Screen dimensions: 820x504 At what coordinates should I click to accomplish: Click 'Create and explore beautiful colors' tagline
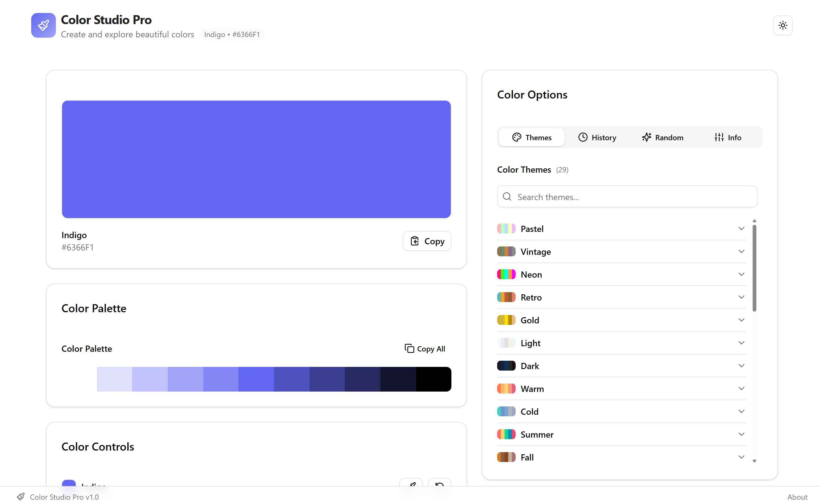[127, 34]
